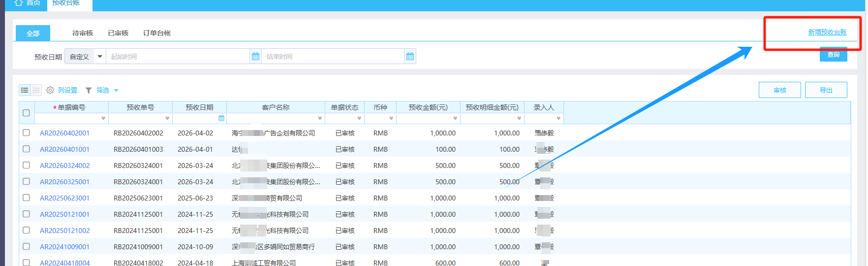Check the row AR20241009001
868x266 pixels.
26,246
